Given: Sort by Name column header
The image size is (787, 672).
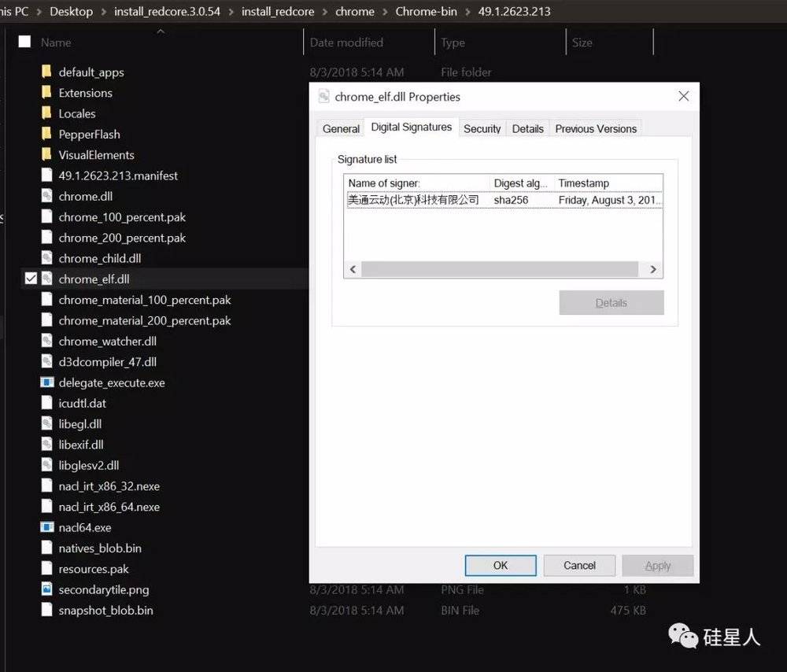Looking at the screenshot, I should pos(56,42).
